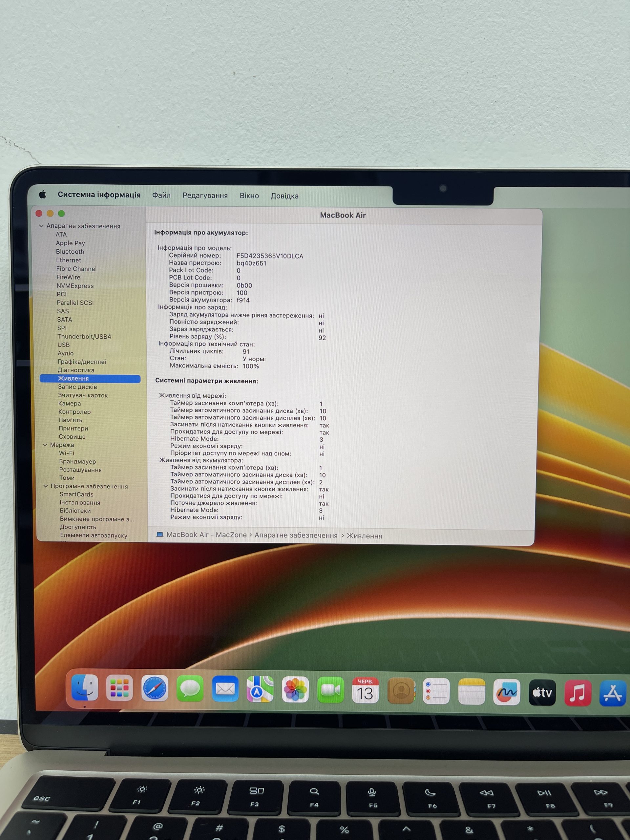
Task: Open App Store in Dock
Action: tap(613, 693)
